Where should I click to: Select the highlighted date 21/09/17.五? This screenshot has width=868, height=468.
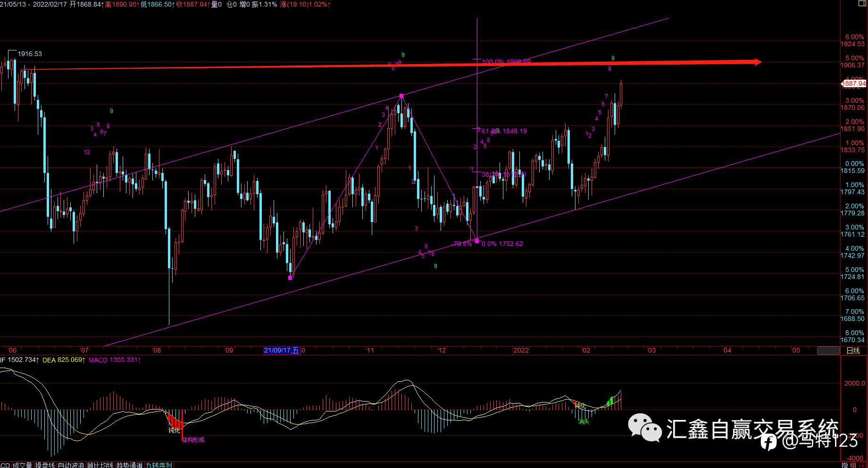coord(282,350)
